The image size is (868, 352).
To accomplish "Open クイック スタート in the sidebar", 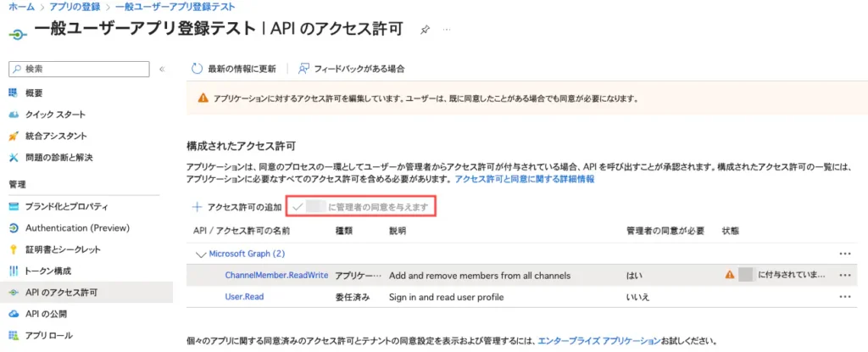I will (55, 115).
